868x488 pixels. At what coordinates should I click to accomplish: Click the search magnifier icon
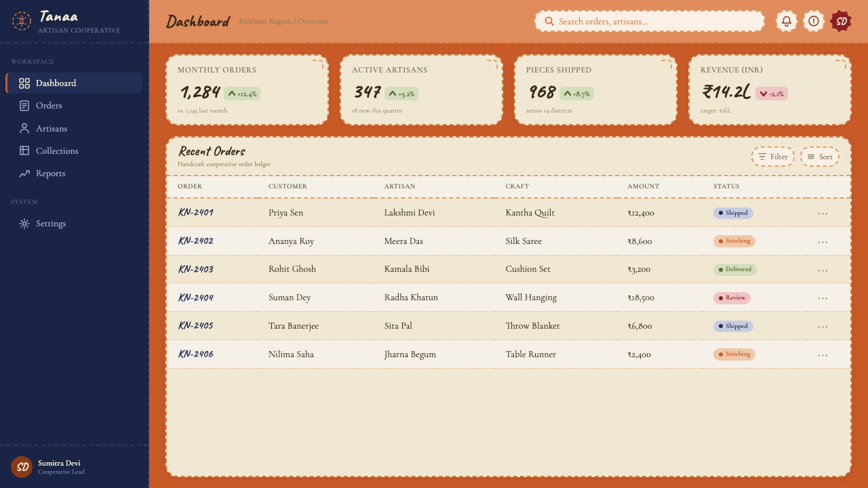pyautogui.click(x=550, y=22)
